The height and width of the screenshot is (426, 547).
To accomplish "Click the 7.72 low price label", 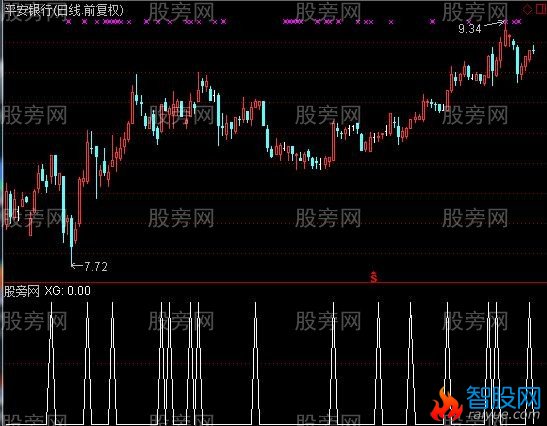I will tap(96, 267).
